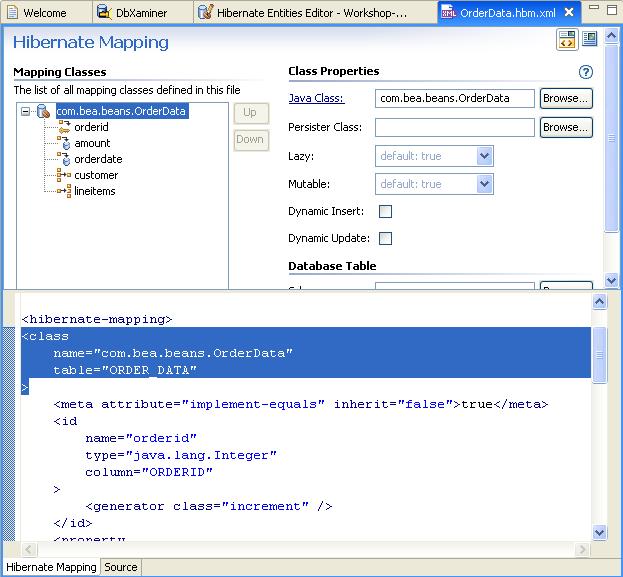
Task: Click the Mapping Classes section heading
Action: click(60, 72)
